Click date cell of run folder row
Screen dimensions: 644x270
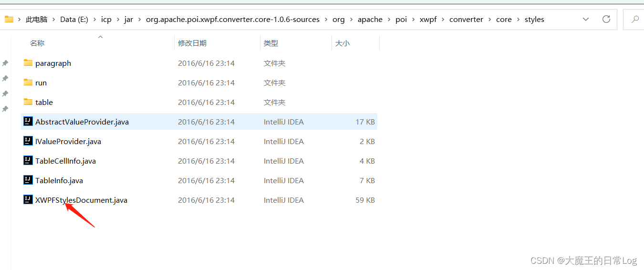[206, 83]
